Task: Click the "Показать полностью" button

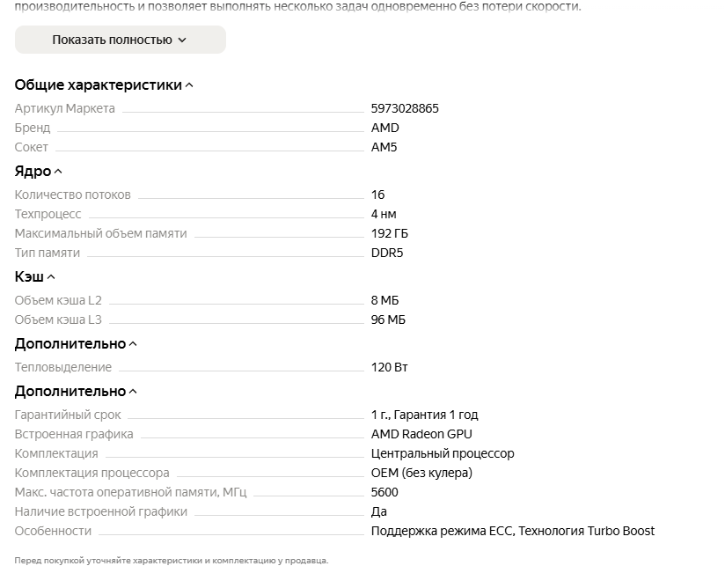Action: [120, 40]
